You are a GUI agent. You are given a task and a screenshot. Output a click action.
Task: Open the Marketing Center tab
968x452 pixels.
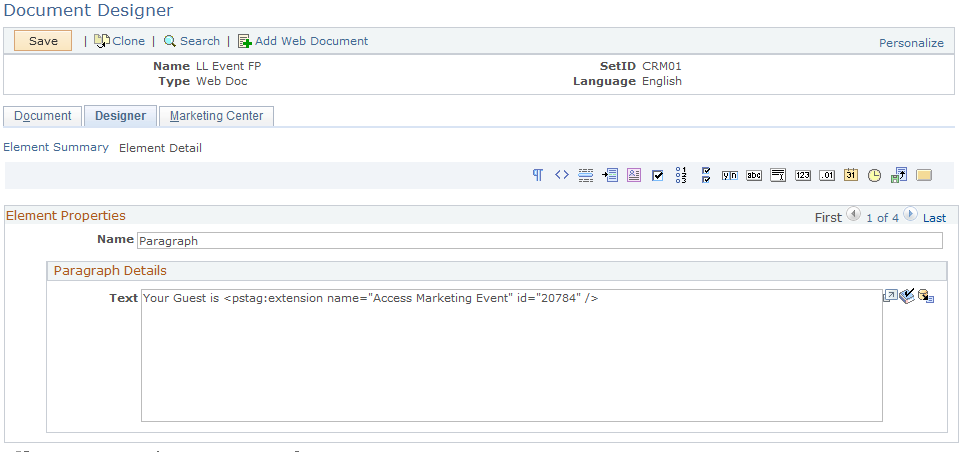pyautogui.click(x=216, y=116)
